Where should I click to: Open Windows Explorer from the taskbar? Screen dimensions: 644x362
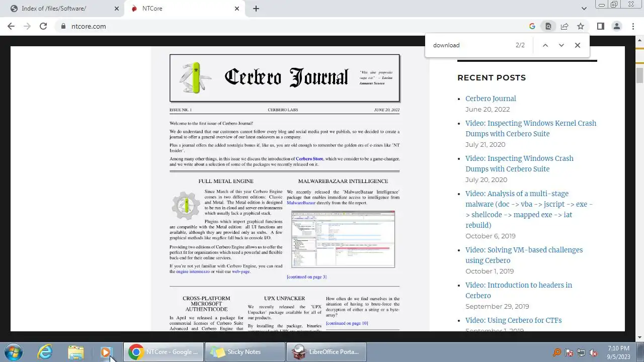(76, 352)
